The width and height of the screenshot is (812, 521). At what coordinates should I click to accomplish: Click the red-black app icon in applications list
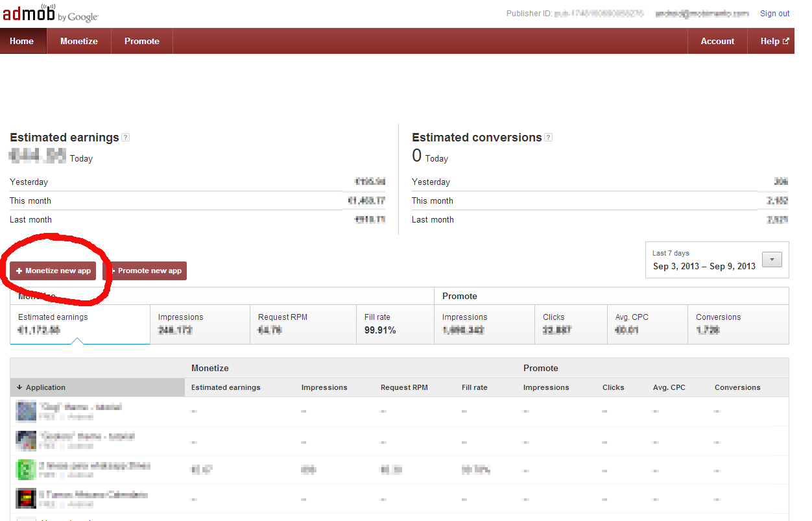pos(26,499)
